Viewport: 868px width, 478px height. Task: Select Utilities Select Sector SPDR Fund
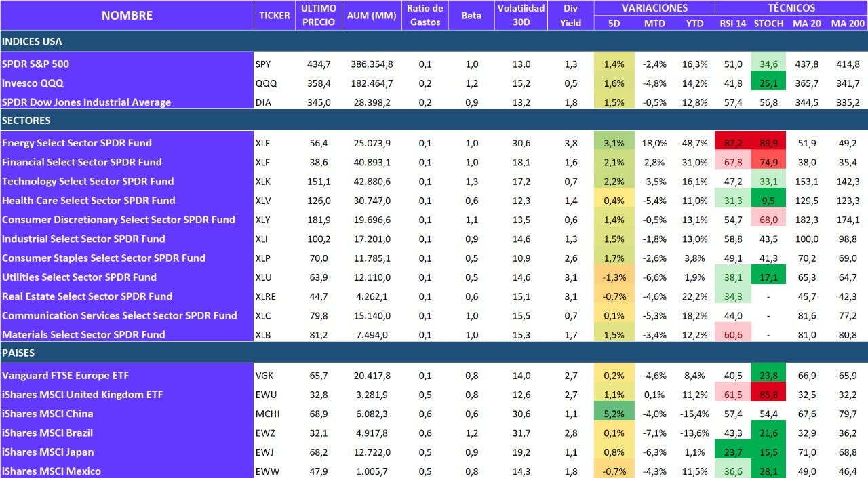click(127, 277)
